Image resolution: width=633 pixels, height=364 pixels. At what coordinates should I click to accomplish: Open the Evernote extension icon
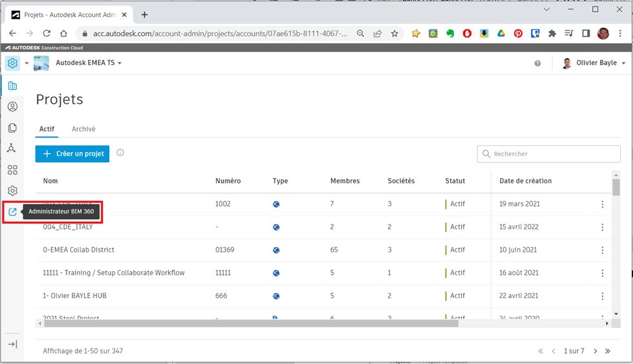[x=450, y=34]
